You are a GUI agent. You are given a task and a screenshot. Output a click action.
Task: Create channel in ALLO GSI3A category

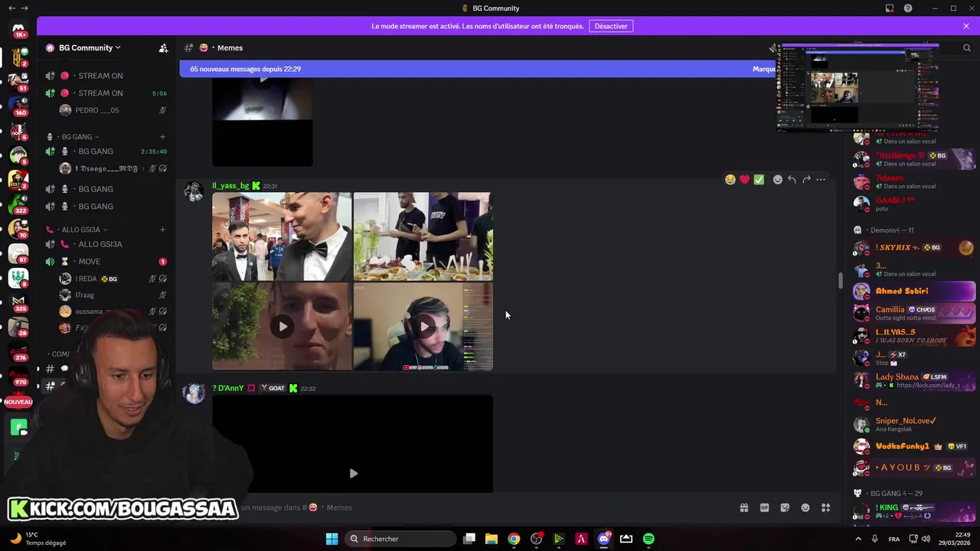pos(162,230)
